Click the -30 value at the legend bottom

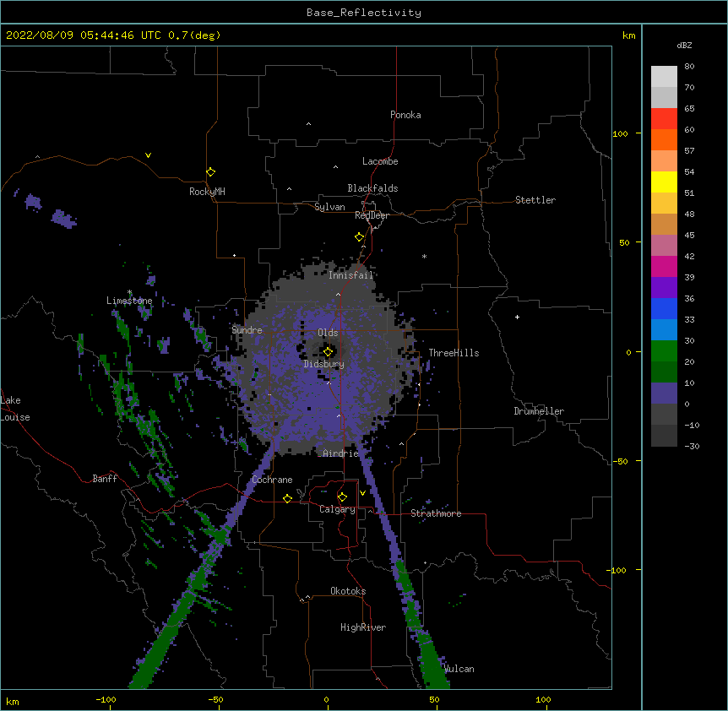click(x=692, y=446)
